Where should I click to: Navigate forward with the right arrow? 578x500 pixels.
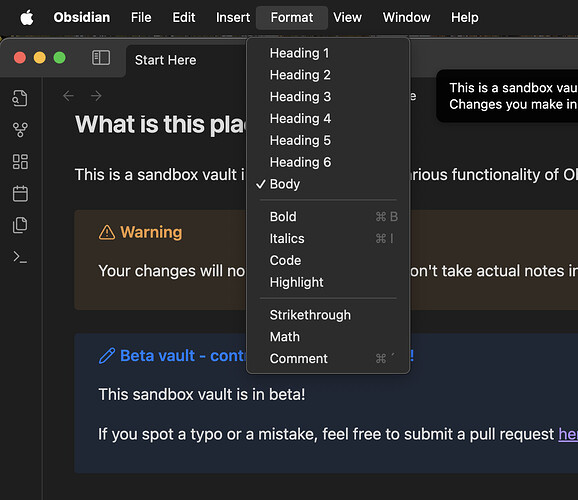pyautogui.click(x=96, y=96)
